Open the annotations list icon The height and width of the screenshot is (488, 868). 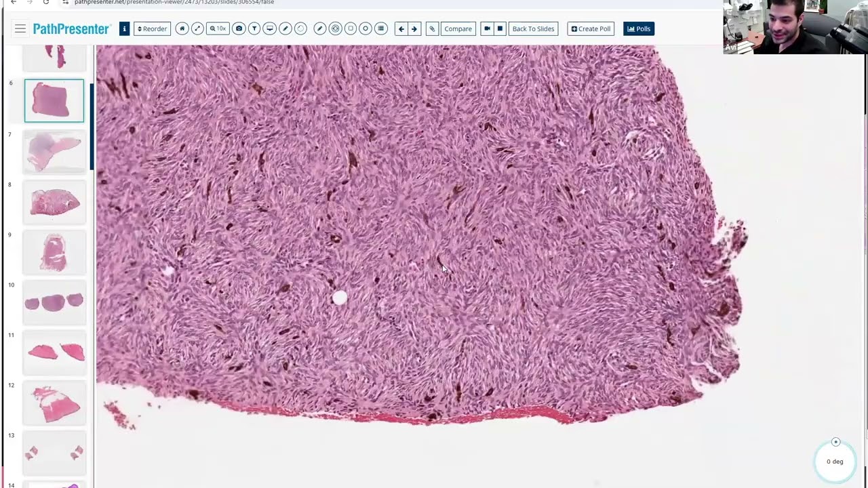[381, 28]
